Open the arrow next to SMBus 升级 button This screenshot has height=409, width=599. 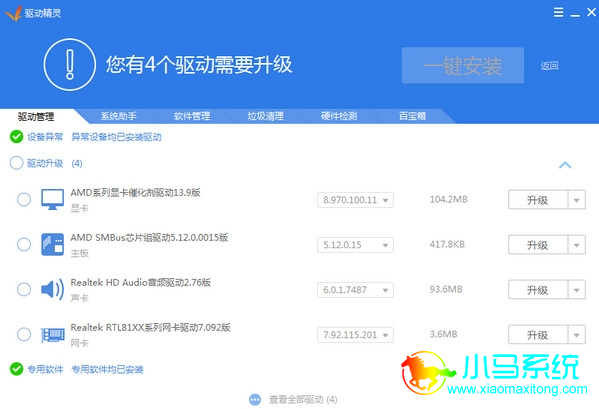tap(576, 245)
